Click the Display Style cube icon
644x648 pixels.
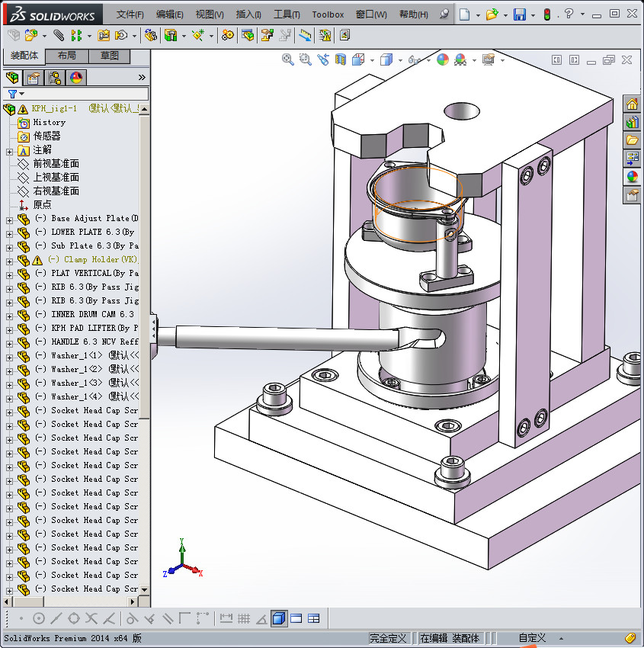[x=386, y=60]
